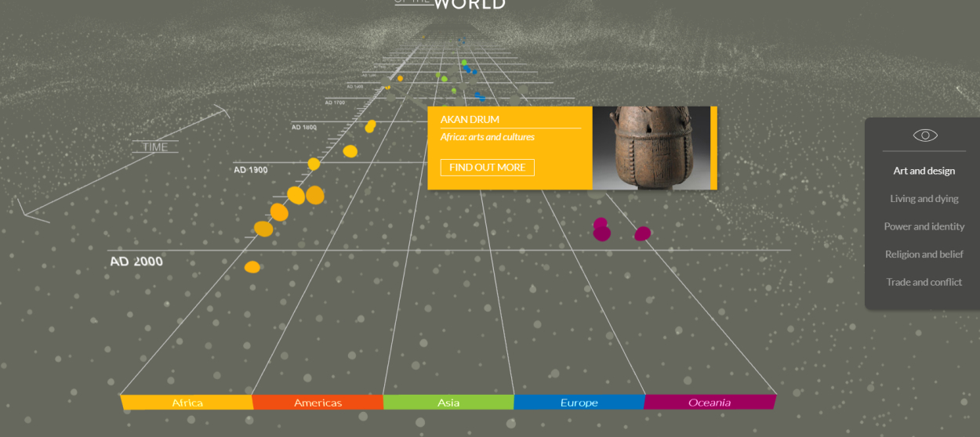980x437 pixels.
Task: Click the eye icon in side panel
Action: pyautogui.click(x=924, y=135)
